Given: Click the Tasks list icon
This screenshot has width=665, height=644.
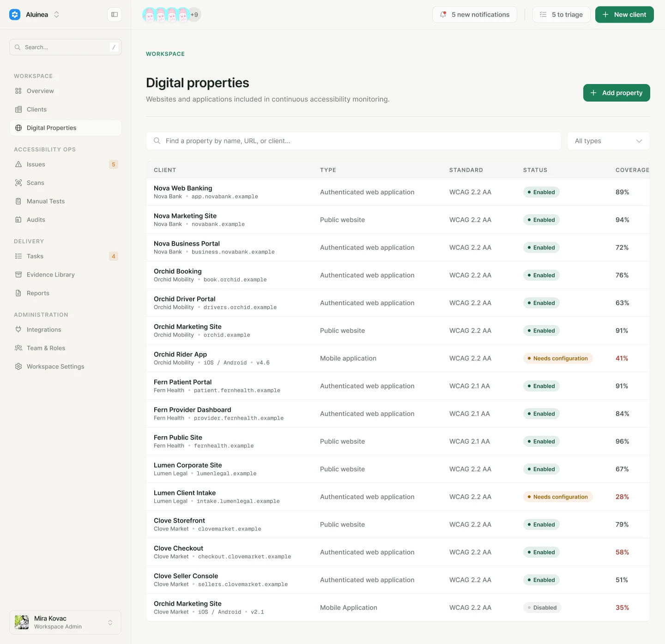Looking at the screenshot, I should tap(18, 256).
